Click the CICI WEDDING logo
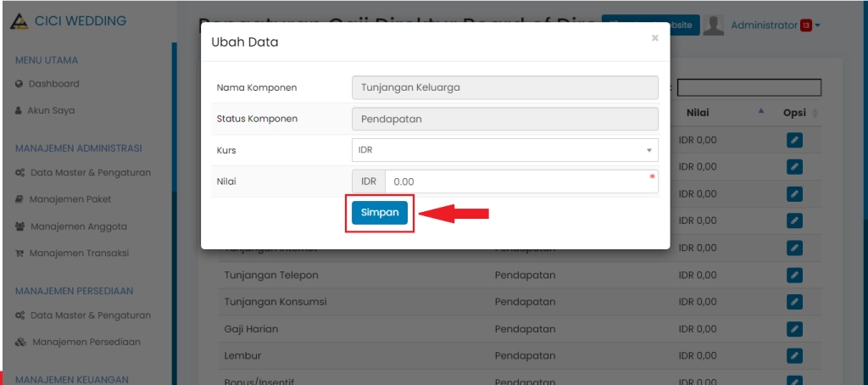 [x=69, y=21]
